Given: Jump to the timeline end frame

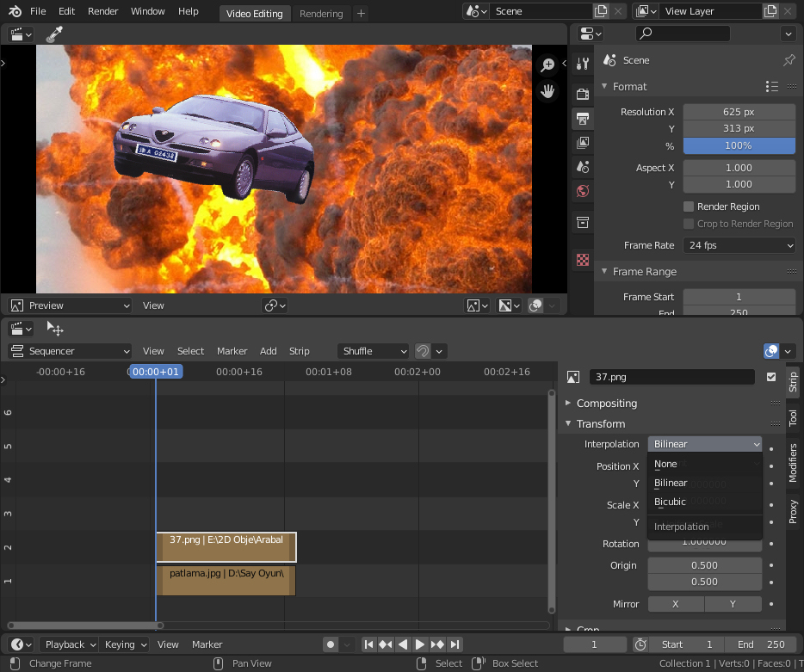Looking at the screenshot, I should (x=455, y=644).
